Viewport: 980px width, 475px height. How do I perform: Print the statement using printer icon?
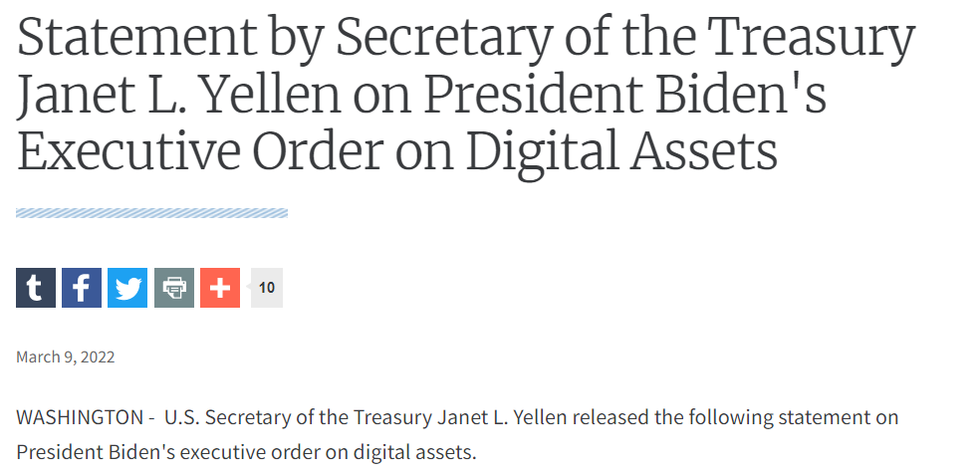[174, 288]
